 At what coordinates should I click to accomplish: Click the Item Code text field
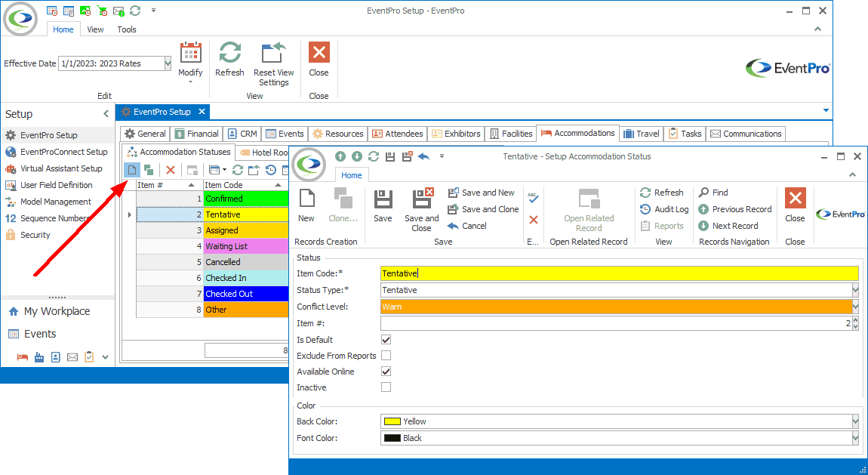tap(620, 273)
